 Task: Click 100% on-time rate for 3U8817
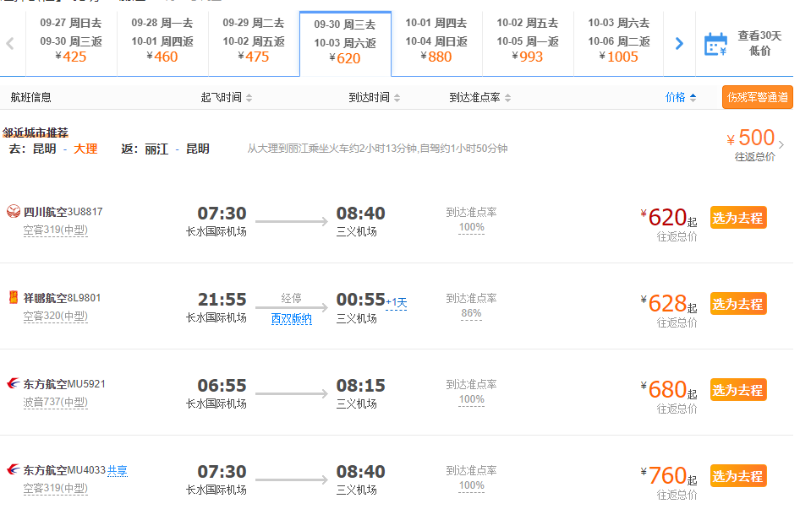[471, 228]
